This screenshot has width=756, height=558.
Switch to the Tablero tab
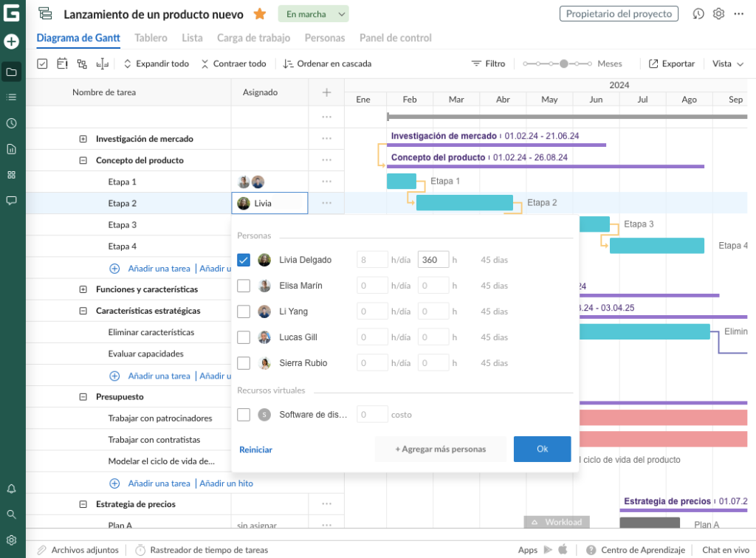tap(151, 38)
